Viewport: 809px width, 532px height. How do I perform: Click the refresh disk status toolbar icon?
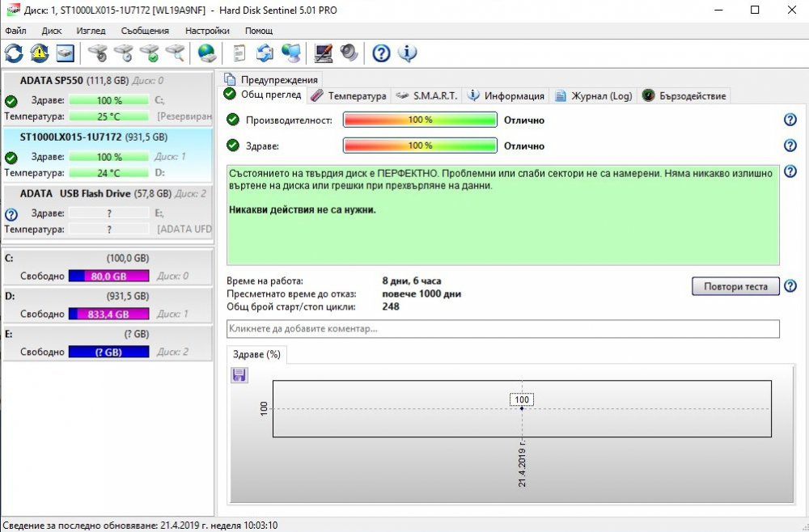click(14, 53)
